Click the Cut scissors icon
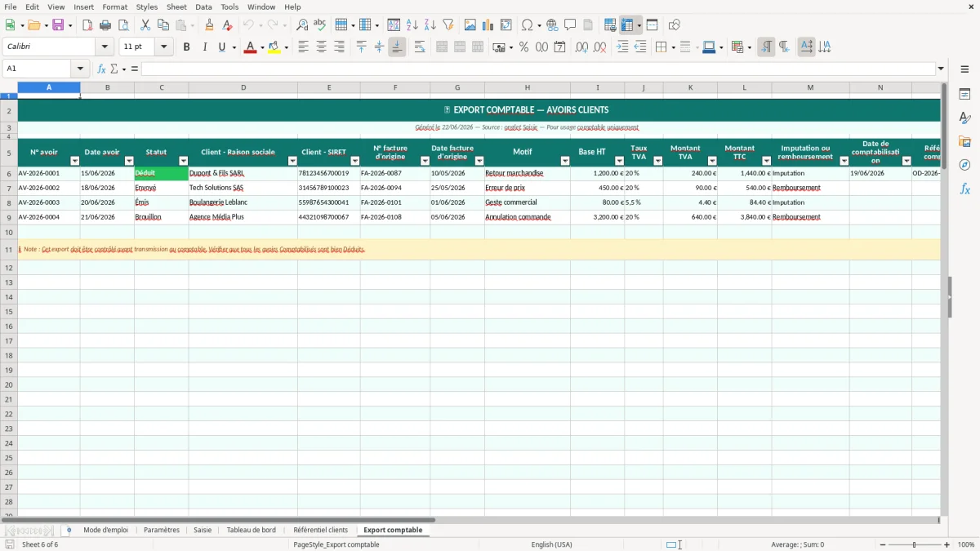The image size is (980, 551). tap(145, 25)
